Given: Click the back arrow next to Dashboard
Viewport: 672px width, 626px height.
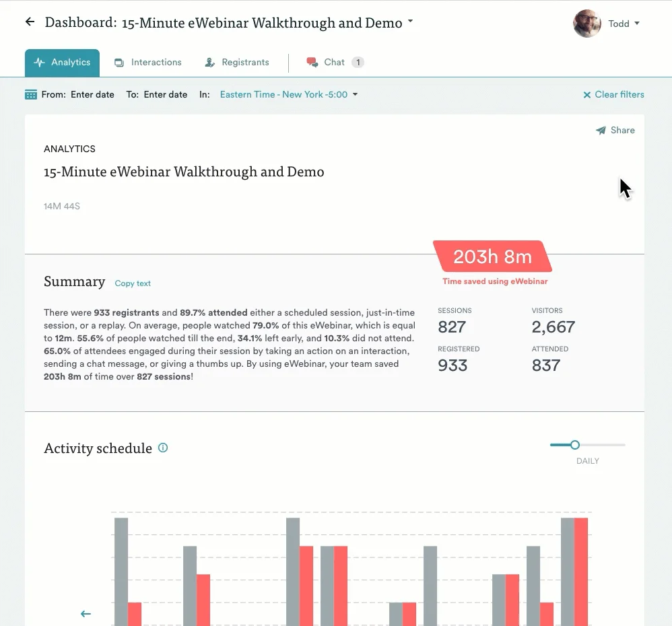Looking at the screenshot, I should click(x=29, y=22).
